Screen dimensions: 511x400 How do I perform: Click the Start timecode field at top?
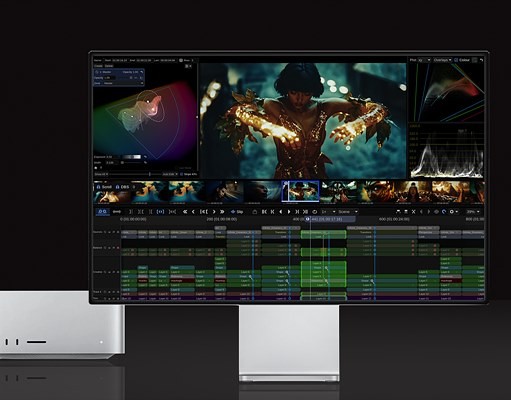coord(119,60)
